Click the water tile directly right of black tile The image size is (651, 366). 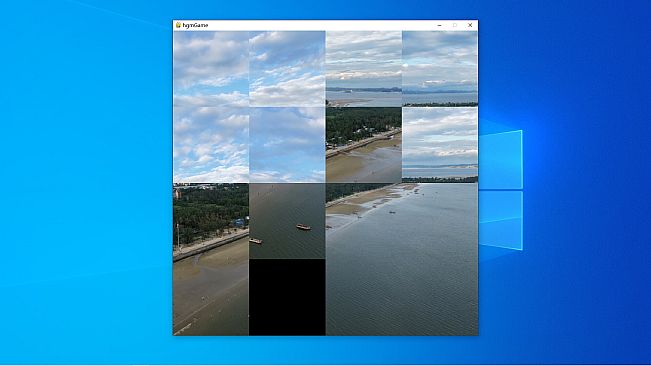364,297
